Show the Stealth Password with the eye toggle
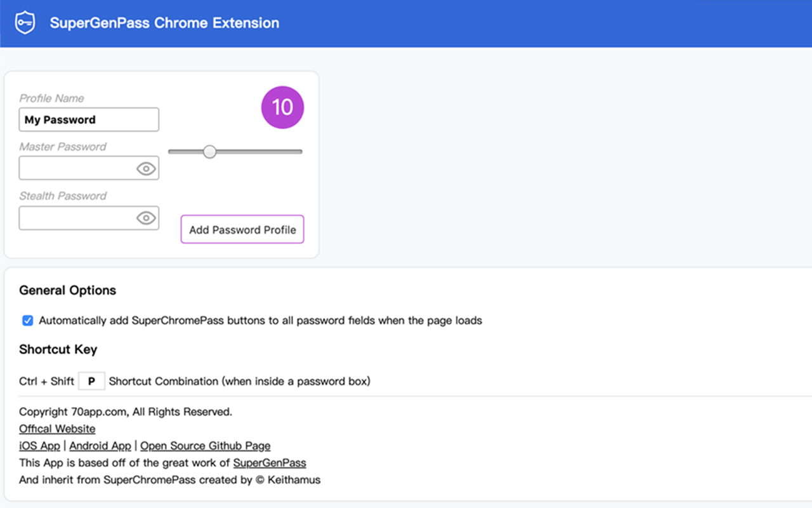The height and width of the screenshot is (508, 812). click(145, 218)
